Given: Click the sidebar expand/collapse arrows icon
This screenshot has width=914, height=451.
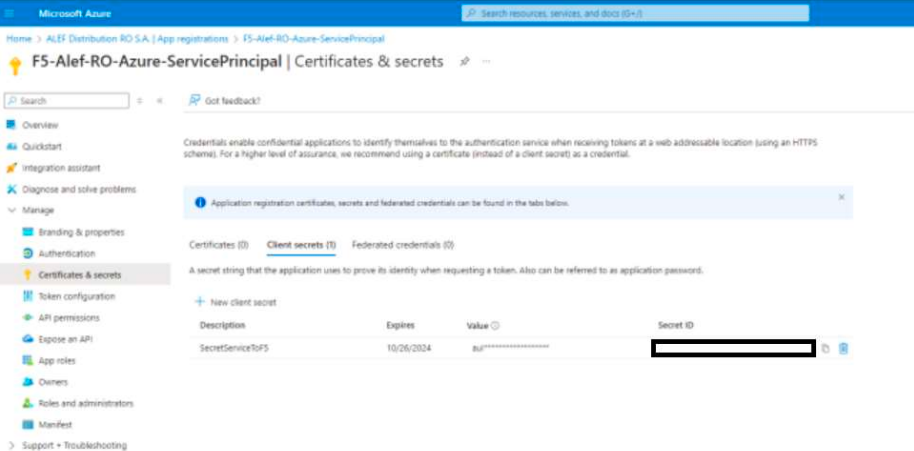Looking at the screenshot, I should [140, 101].
